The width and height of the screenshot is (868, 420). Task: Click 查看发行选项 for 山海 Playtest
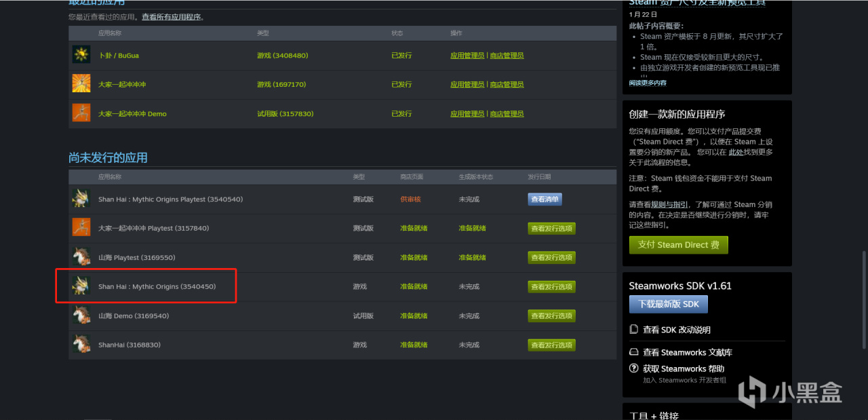coord(552,258)
